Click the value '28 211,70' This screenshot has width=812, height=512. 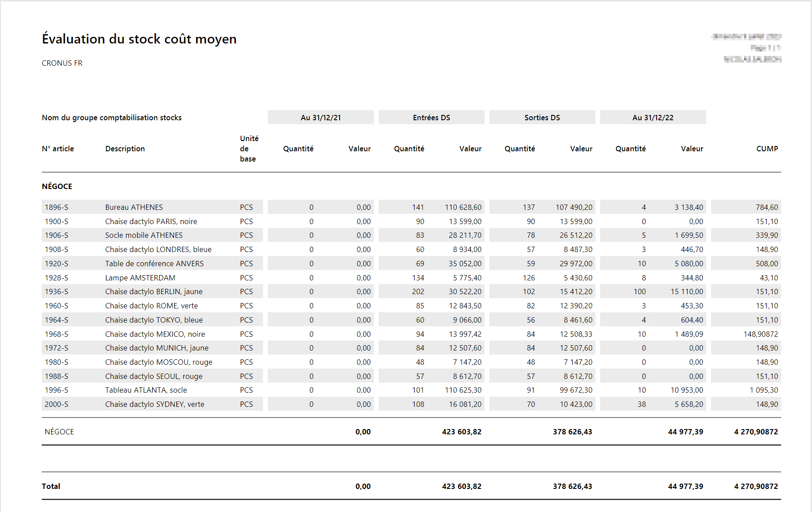(x=465, y=235)
